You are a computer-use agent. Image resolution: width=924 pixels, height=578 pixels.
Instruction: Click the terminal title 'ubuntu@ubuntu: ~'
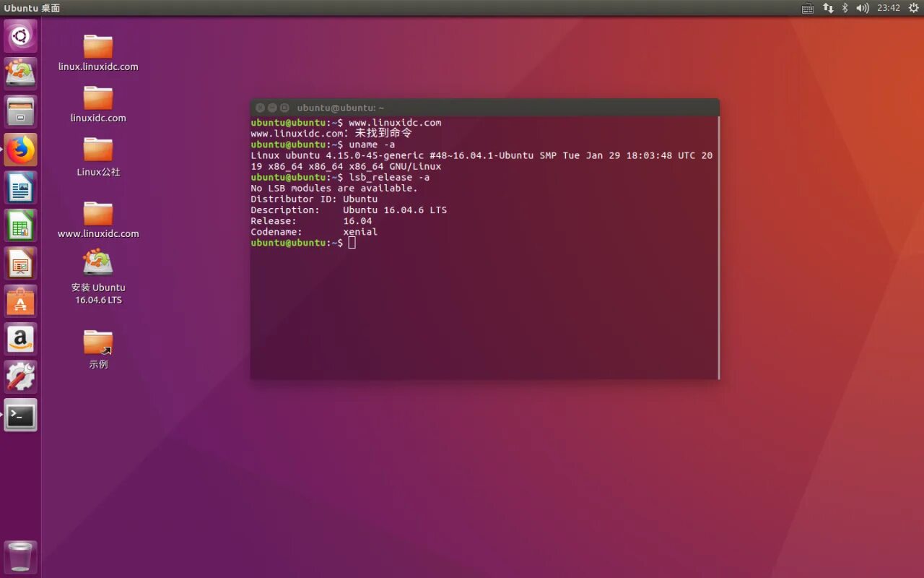pos(340,108)
